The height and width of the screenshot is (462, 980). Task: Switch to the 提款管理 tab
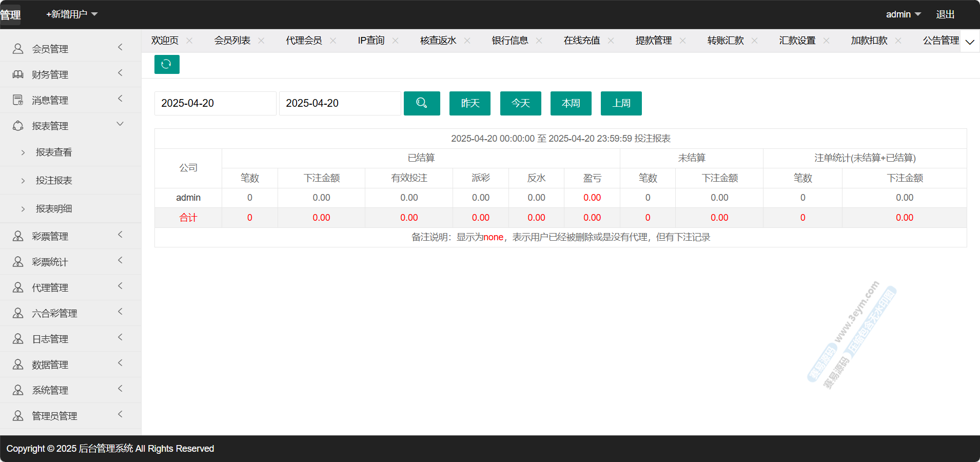[653, 41]
